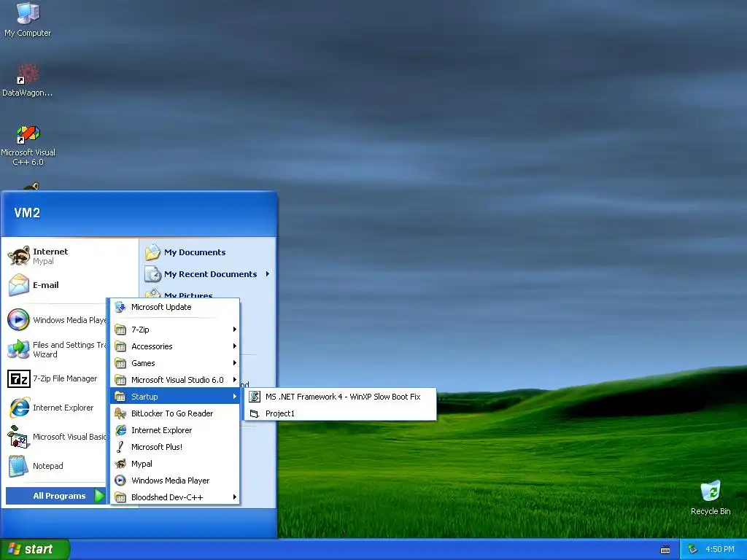
Task: Open Internet Explorer from the All Programs list
Action: tap(175, 430)
